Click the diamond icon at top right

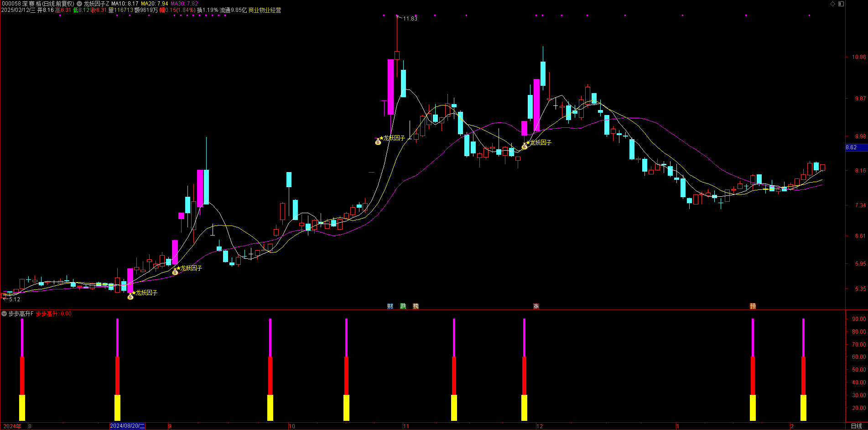tap(832, 4)
